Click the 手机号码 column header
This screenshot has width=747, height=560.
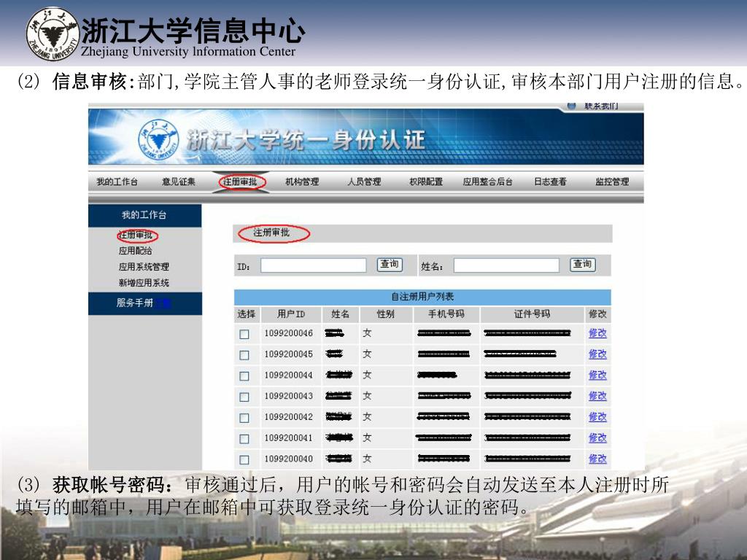446,314
